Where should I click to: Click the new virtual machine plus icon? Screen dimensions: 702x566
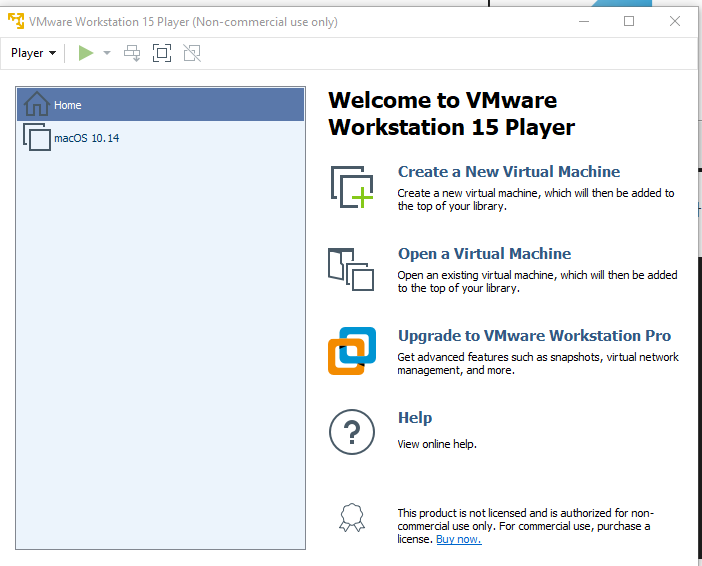click(x=352, y=187)
